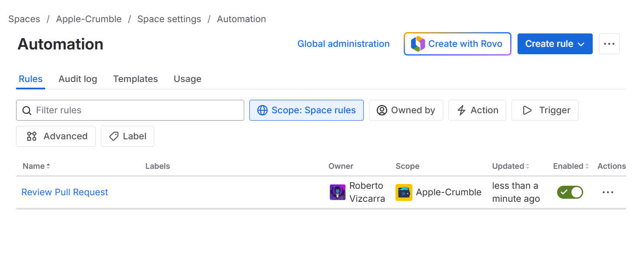The height and width of the screenshot is (253, 644).
Task: Click the magnifier icon in Filter rules
Action: coord(27,110)
